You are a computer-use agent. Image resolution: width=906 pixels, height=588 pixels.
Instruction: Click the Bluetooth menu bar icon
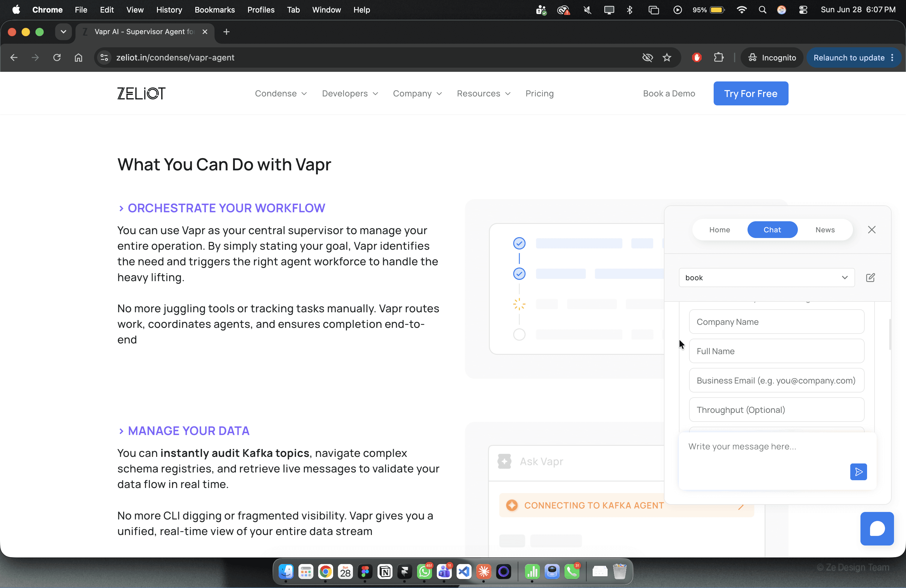pos(630,10)
